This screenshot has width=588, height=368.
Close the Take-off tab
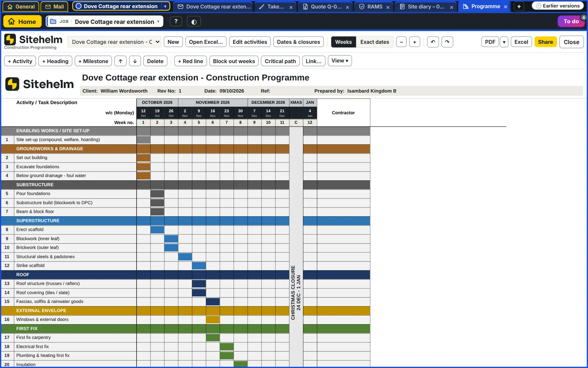click(291, 7)
